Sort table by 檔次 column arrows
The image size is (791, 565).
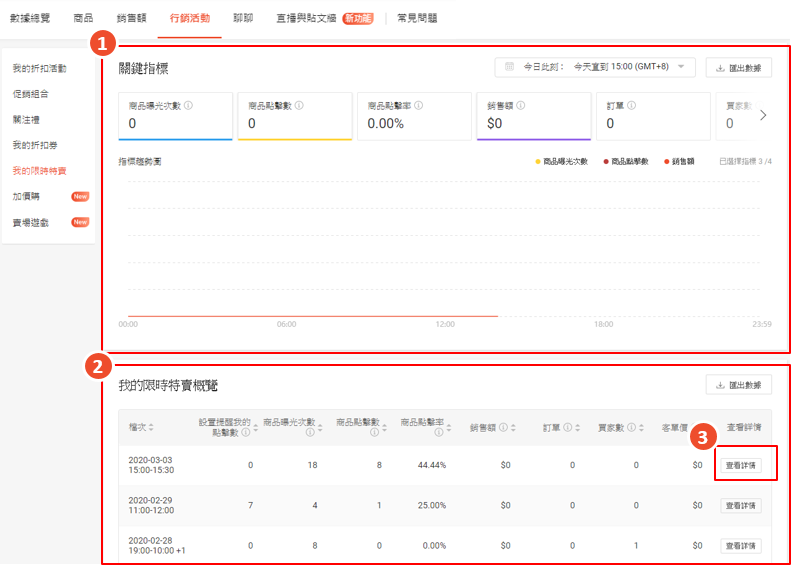(153, 427)
